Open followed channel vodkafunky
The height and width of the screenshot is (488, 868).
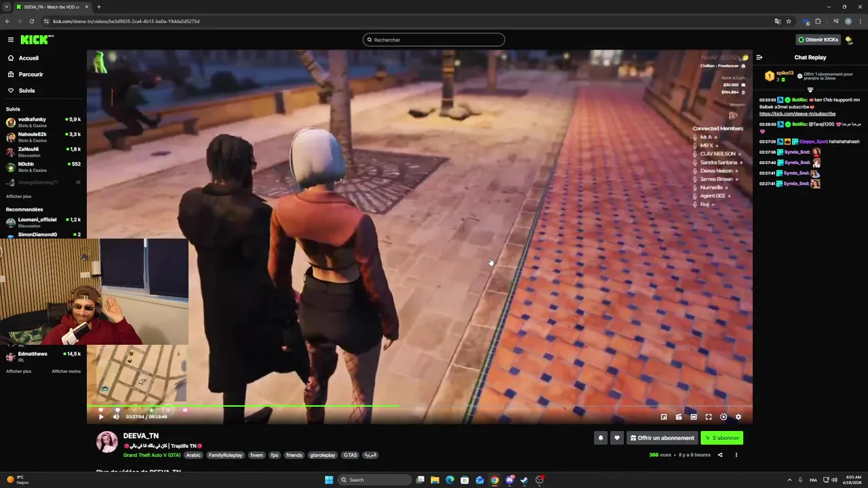(43, 122)
